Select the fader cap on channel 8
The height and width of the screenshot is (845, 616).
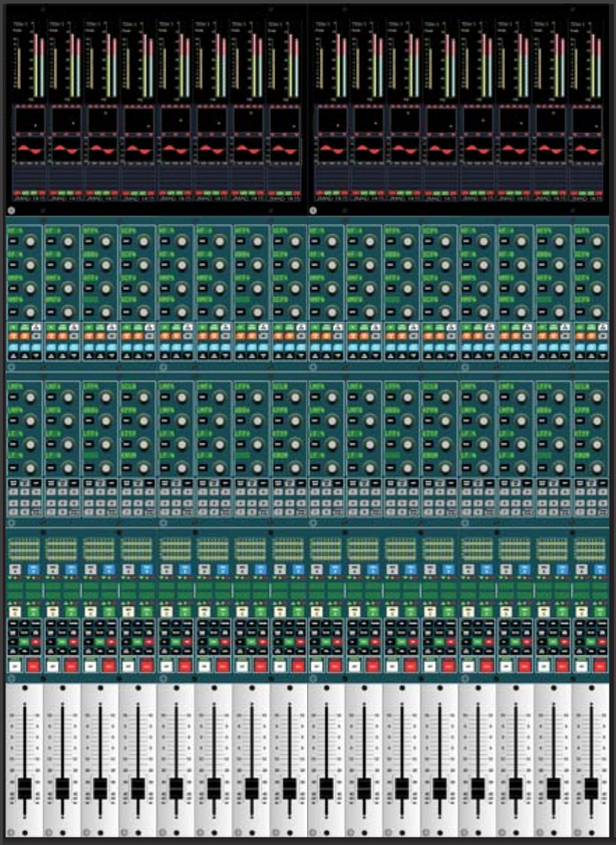289,788
